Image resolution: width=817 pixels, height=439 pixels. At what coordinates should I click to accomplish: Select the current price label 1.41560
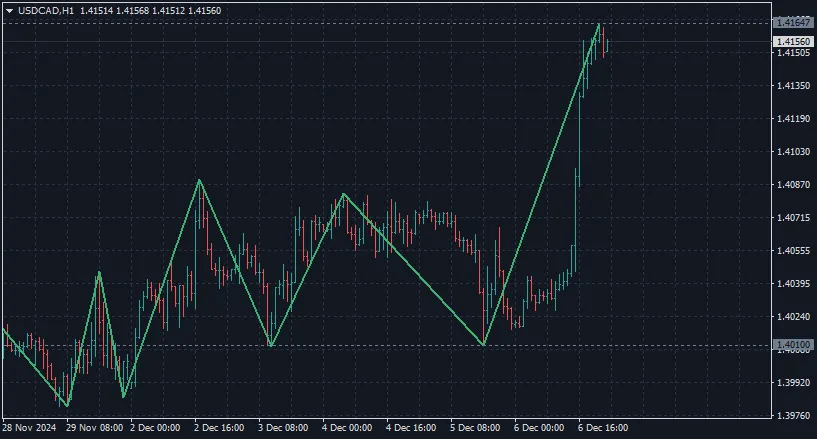pos(791,41)
